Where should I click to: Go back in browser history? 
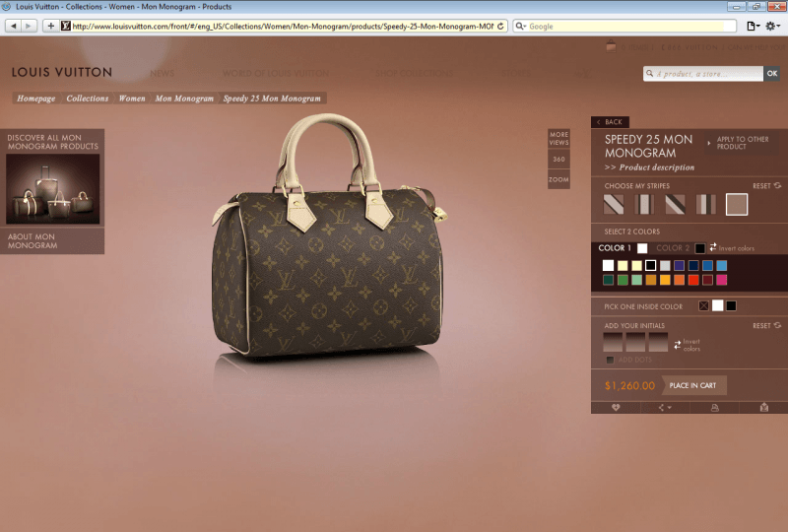[14, 26]
